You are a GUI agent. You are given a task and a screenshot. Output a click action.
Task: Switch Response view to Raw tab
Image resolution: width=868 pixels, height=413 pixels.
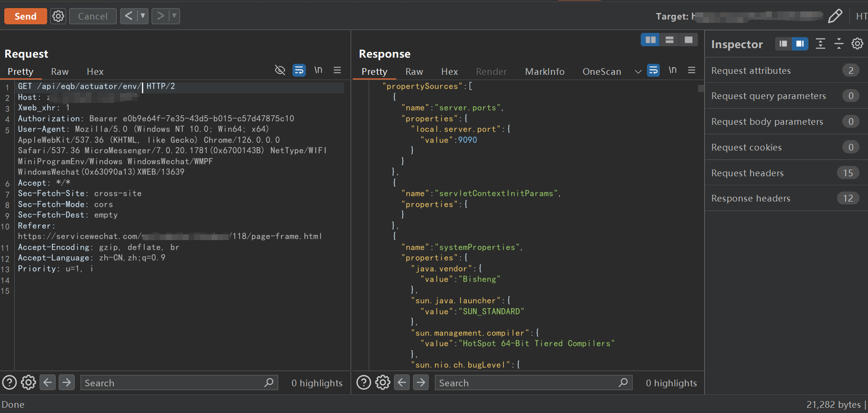click(414, 71)
